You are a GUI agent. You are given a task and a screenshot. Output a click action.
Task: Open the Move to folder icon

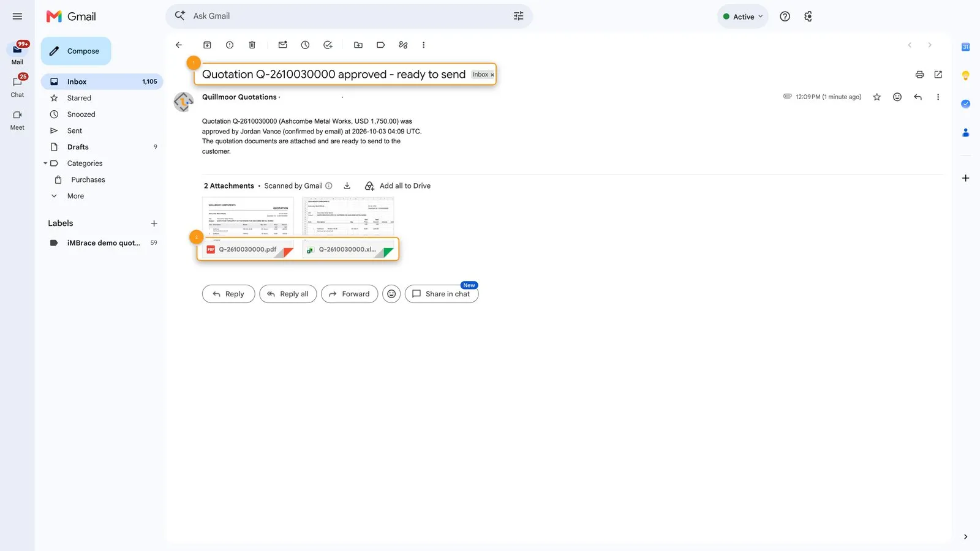pos(358,45)
